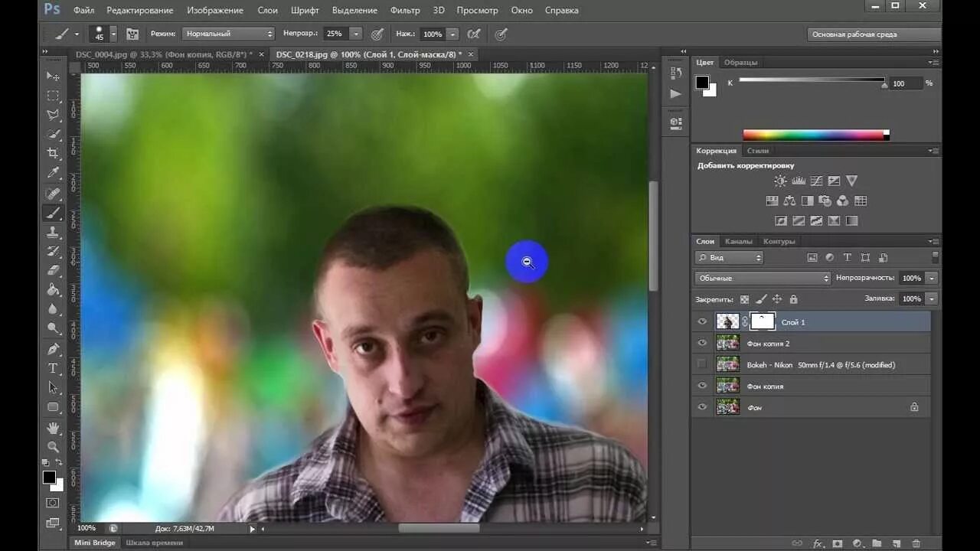Select the Lasso tool
Viewport: 980px width, 551px height.
click(x=53, y=115)
